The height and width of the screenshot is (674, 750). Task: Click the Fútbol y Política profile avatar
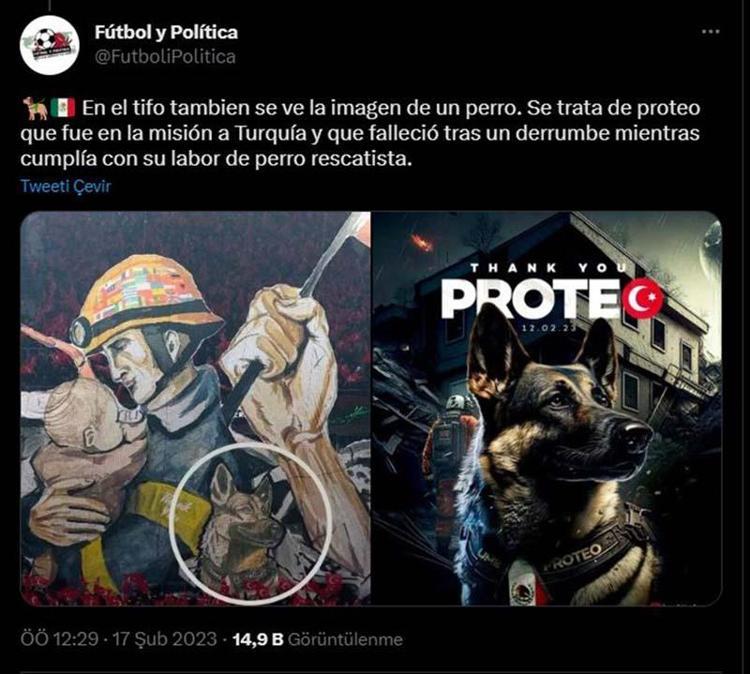tap(49, 44)
